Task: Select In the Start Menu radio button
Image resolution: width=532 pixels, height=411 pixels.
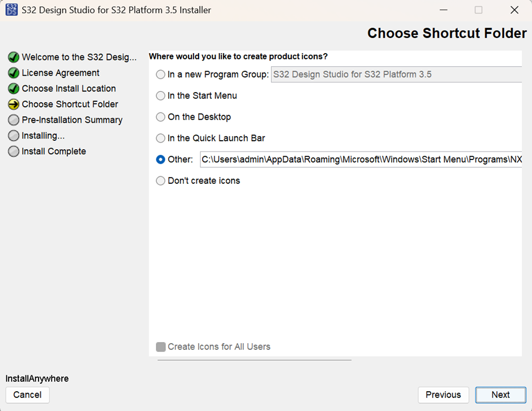Action: pyautogui.click(x=161, y=96)
